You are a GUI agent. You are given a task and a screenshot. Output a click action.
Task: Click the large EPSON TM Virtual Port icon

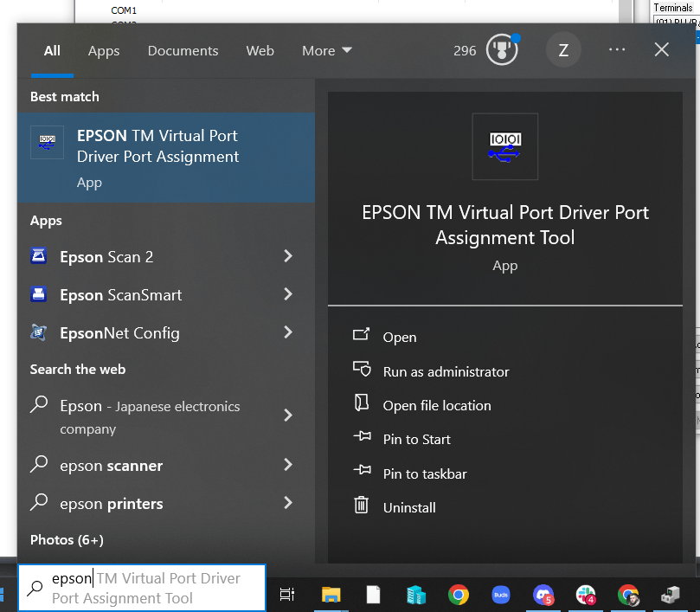504,146
